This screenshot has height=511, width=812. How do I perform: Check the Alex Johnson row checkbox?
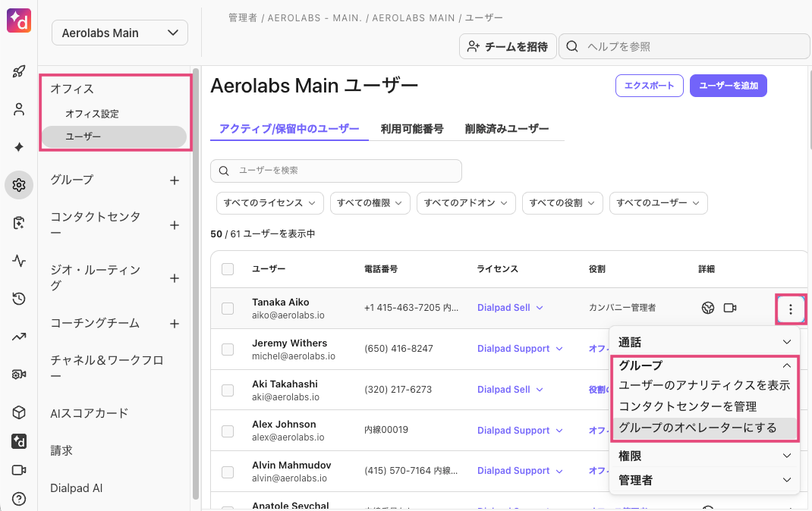tap(228, 431)
